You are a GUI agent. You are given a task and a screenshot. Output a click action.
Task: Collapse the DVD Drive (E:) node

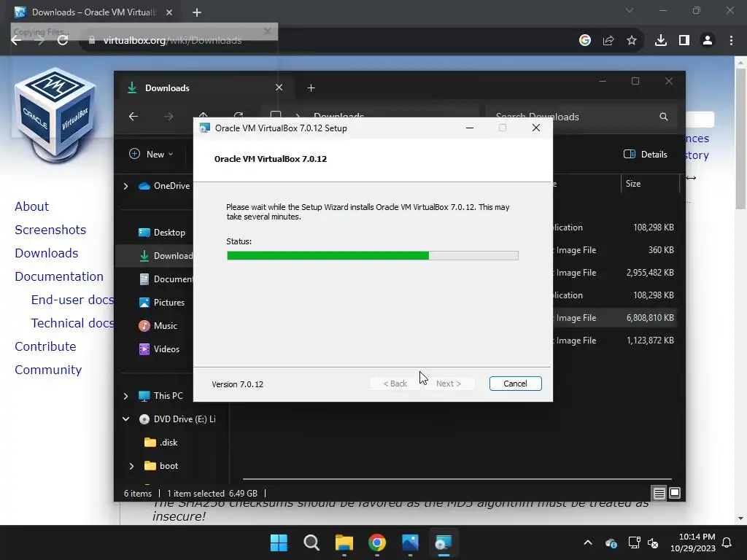125,419
